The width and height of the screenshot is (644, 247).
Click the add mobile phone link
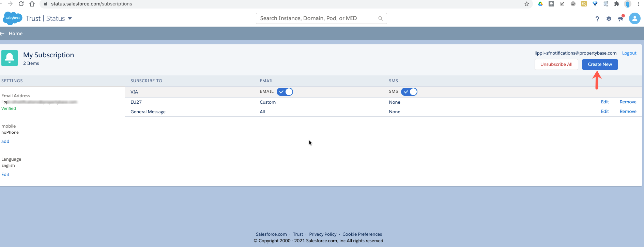click(x=5, y=142)
